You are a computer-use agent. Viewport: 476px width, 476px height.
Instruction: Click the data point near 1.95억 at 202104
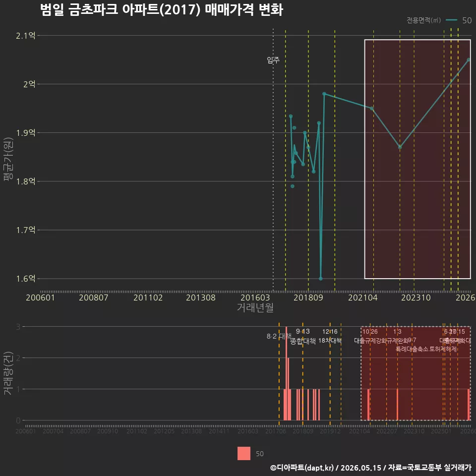tap(371, 109)
